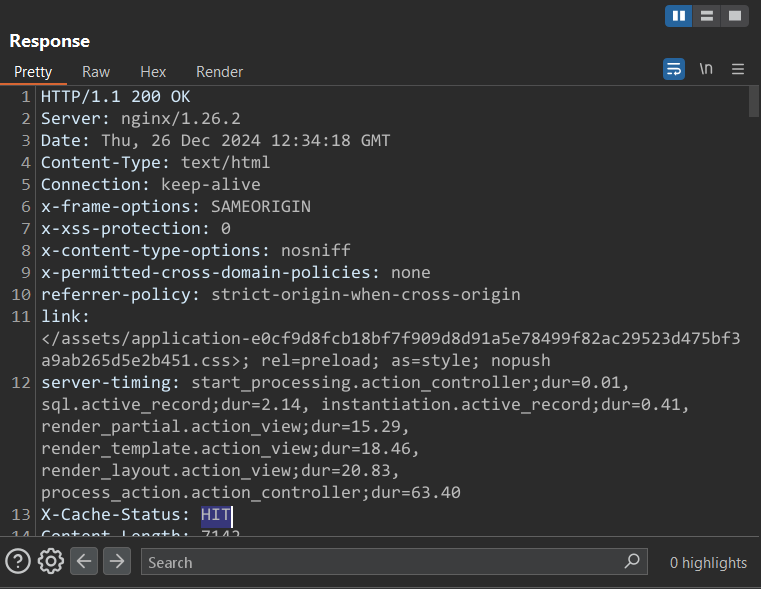
Task: Select the top/bottom split layout icon
Action: 707,16
